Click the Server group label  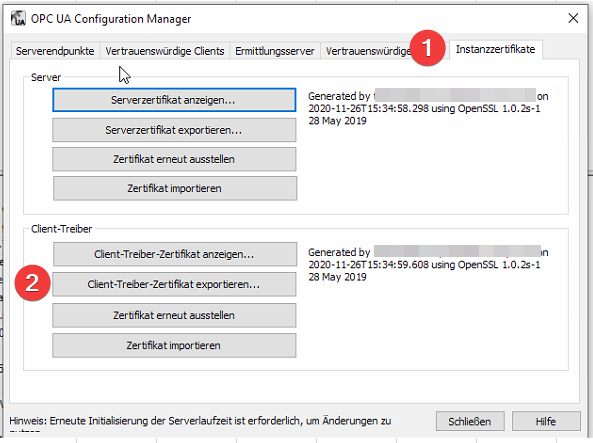(x=46, y=77)
